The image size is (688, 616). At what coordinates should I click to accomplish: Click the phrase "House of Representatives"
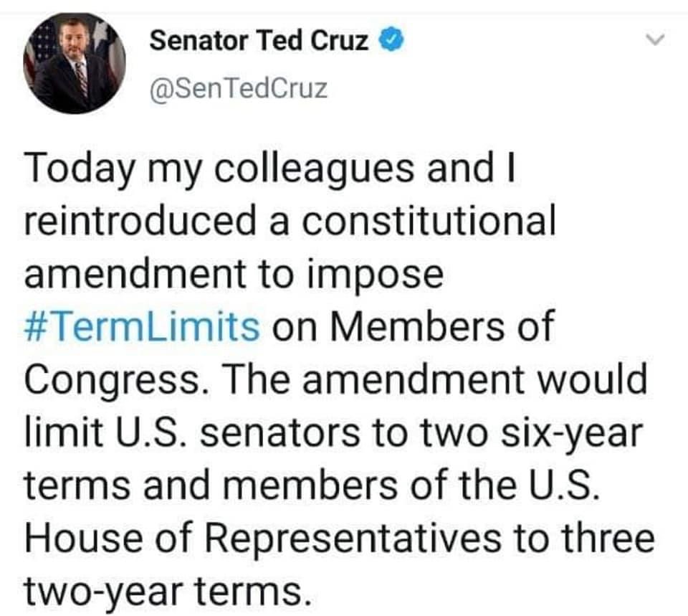[263, 539]
